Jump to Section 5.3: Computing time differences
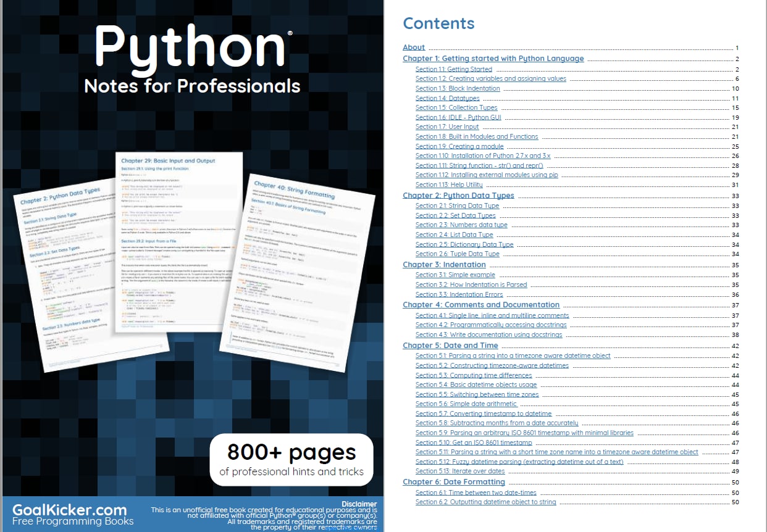Viewport: 767px width, 532px height. click(474, 376)
